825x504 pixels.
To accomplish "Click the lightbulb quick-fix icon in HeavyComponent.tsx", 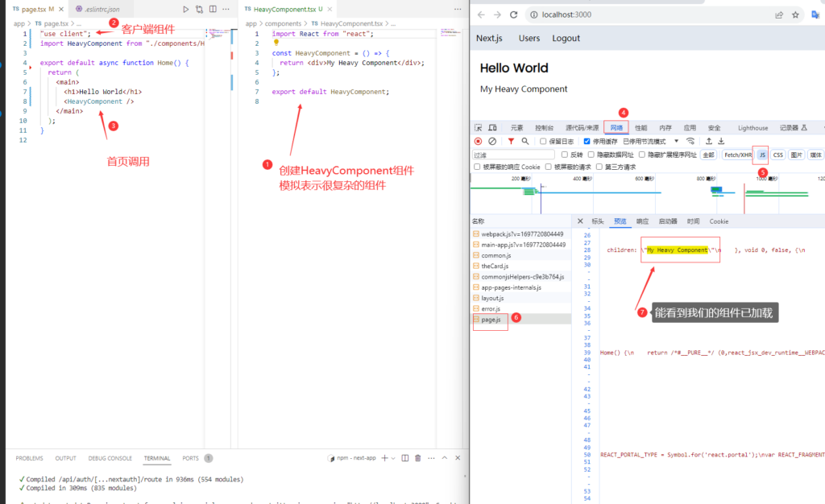I will (x=276, y=43).
